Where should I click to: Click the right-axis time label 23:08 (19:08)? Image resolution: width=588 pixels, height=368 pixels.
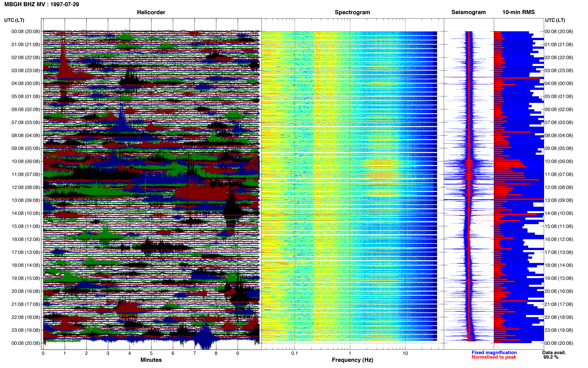pyautogui.click(x=559, y=330)
